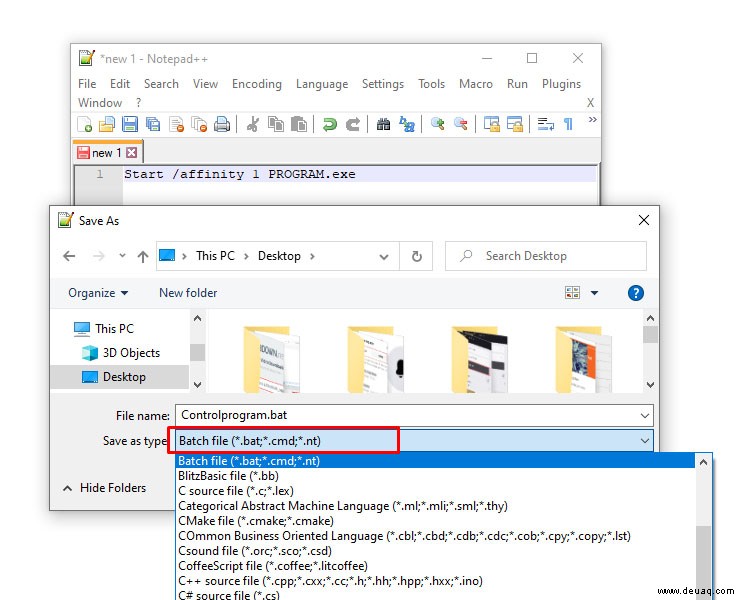Click the Search Desktop field

(x=546, y=256)
